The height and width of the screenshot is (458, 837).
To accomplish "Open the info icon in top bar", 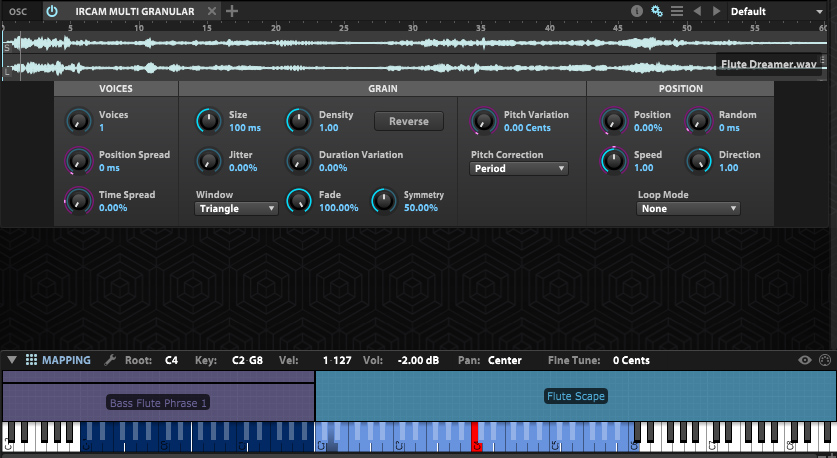I will pos(636,11).
